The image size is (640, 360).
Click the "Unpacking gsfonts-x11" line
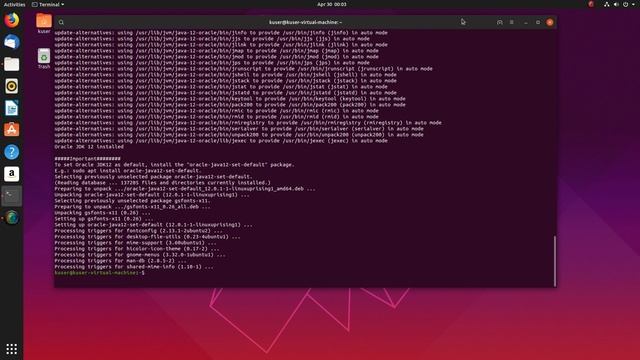102,213
